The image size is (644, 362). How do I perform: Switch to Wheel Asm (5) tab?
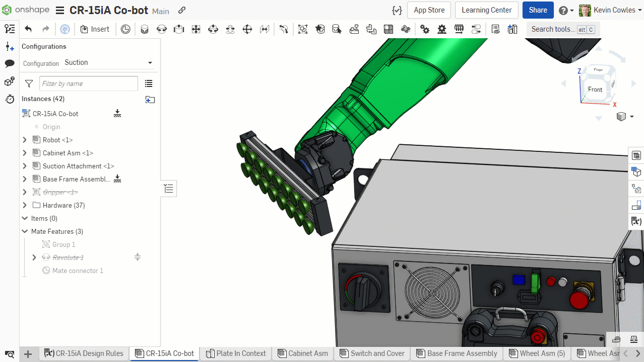pos(537,353)
